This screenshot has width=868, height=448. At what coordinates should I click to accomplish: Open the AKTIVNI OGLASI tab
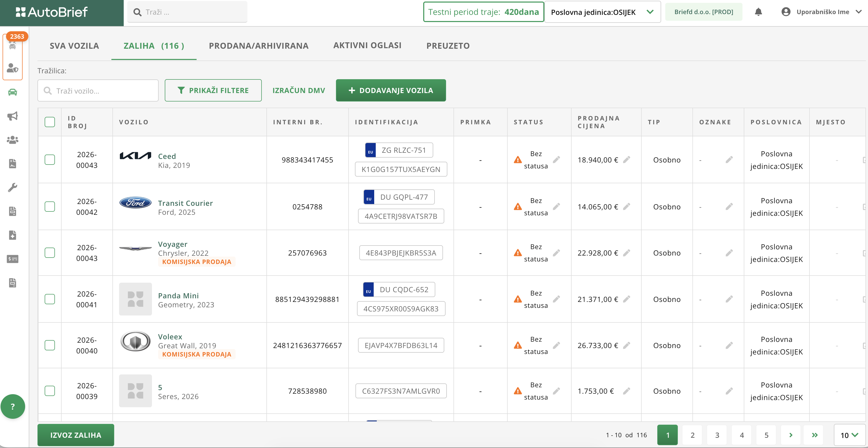[367, 45]
